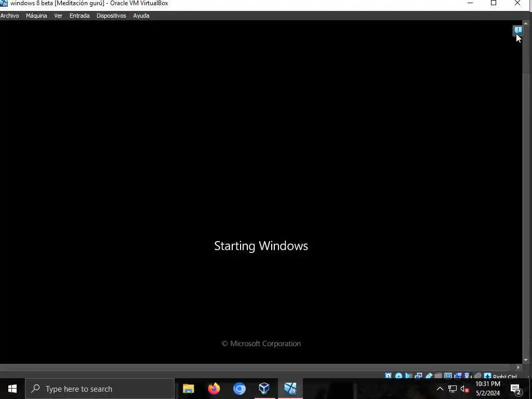The image size is (532, 399).
Task: Click the audio status indicator icon
Action: pyautogui.click(x=408, y=376)
